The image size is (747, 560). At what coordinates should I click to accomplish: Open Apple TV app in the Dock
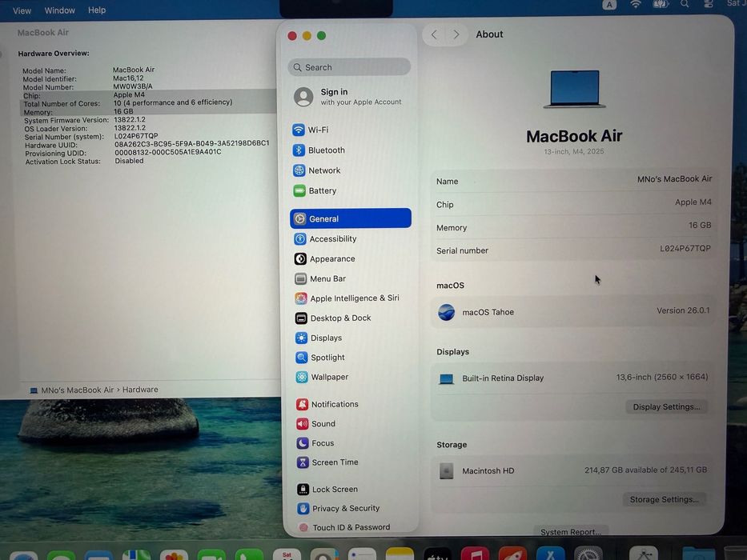(x=437, y=554)
